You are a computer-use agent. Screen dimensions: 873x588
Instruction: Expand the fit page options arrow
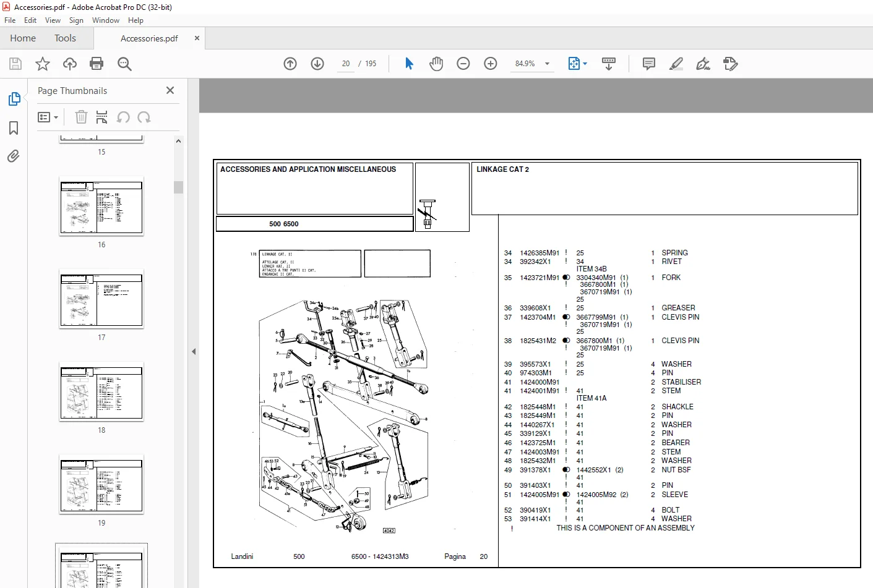585,64
